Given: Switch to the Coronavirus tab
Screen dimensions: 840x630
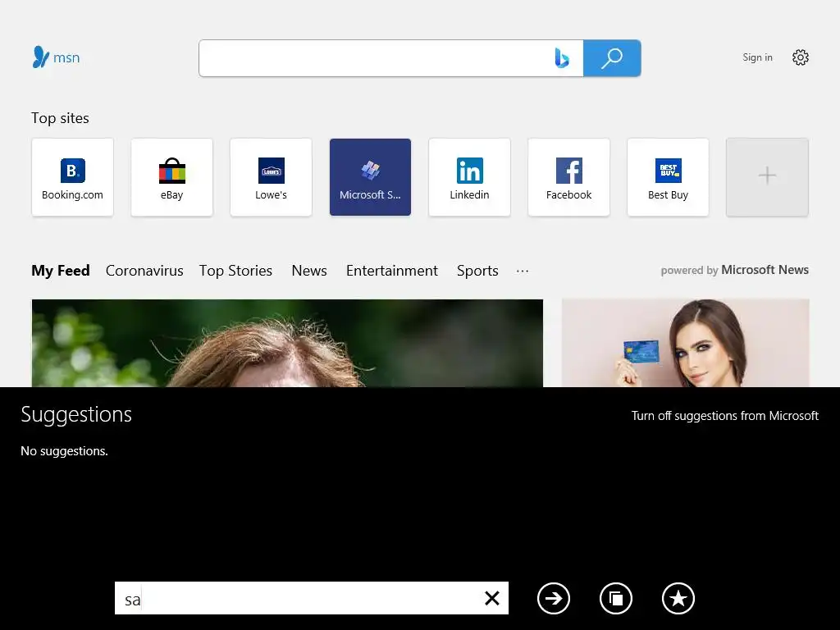Looking at the screenshot, I should coord(144,271).
